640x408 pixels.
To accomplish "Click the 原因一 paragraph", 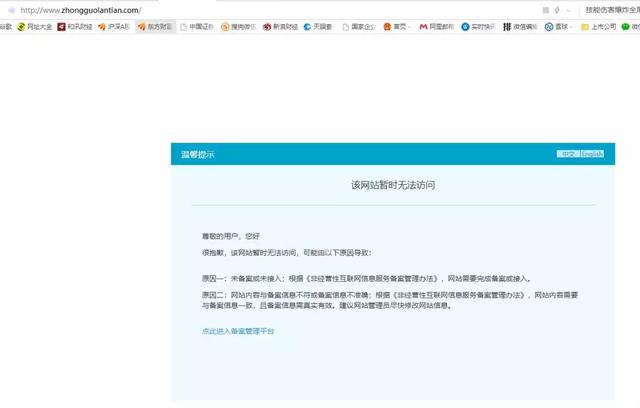I will click(367, 279).
